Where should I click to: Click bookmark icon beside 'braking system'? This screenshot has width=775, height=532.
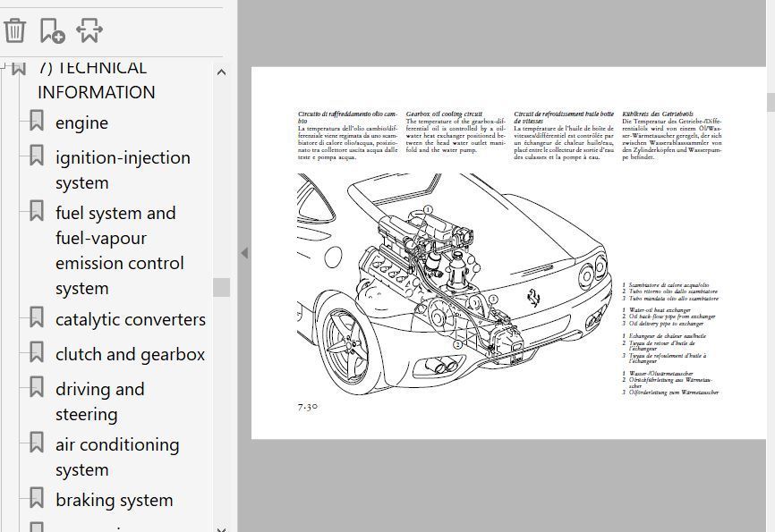(x=37, y=497)
